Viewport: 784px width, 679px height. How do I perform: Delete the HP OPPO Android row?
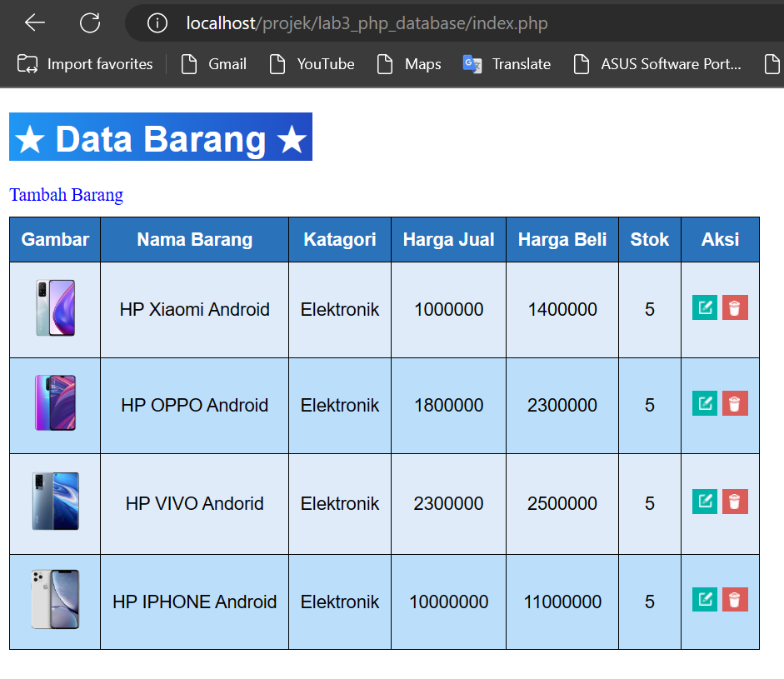click(x=735, y=404)
